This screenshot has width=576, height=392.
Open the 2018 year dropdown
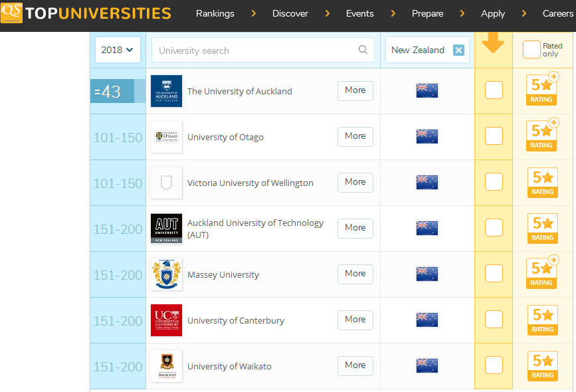pyautogui.click(x=118, y=50)
